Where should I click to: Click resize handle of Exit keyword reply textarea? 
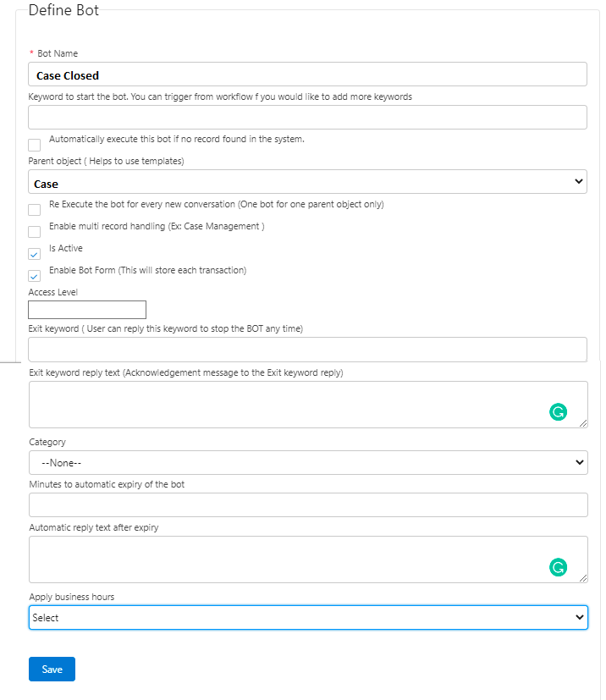point(583,422)
